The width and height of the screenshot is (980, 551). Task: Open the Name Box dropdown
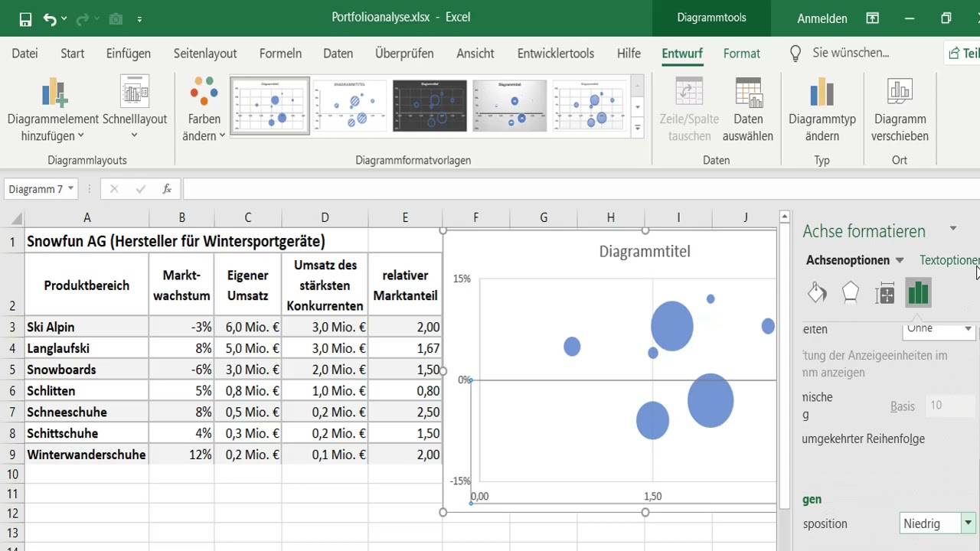70,189
